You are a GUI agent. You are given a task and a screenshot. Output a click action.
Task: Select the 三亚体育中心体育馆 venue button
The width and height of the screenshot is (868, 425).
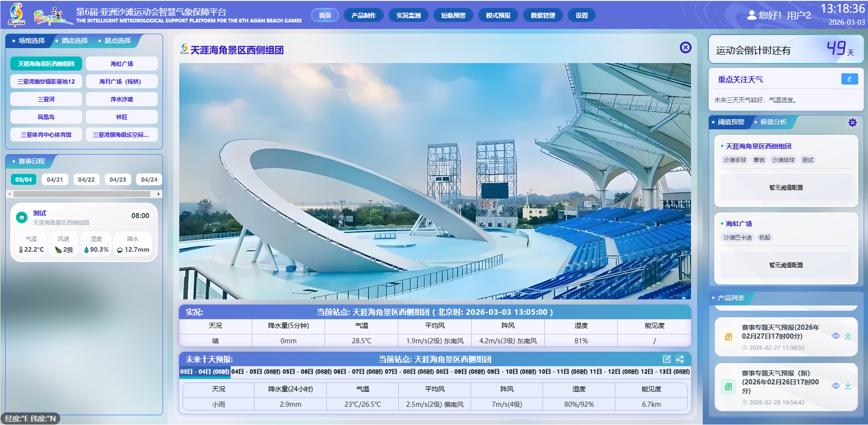(x=46, y=135)
